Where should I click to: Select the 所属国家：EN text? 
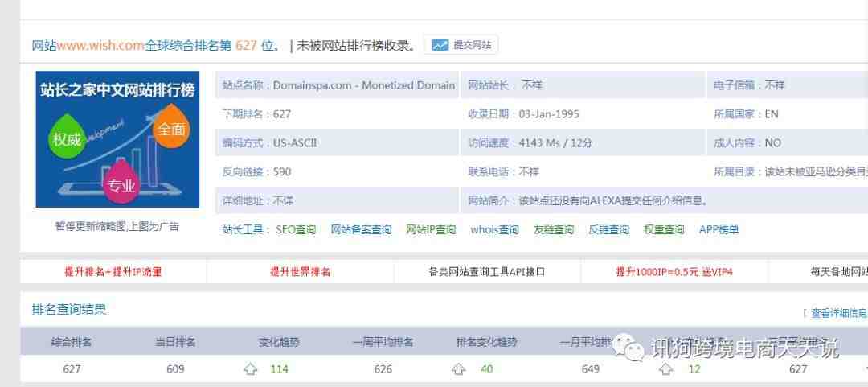point(746,114)
